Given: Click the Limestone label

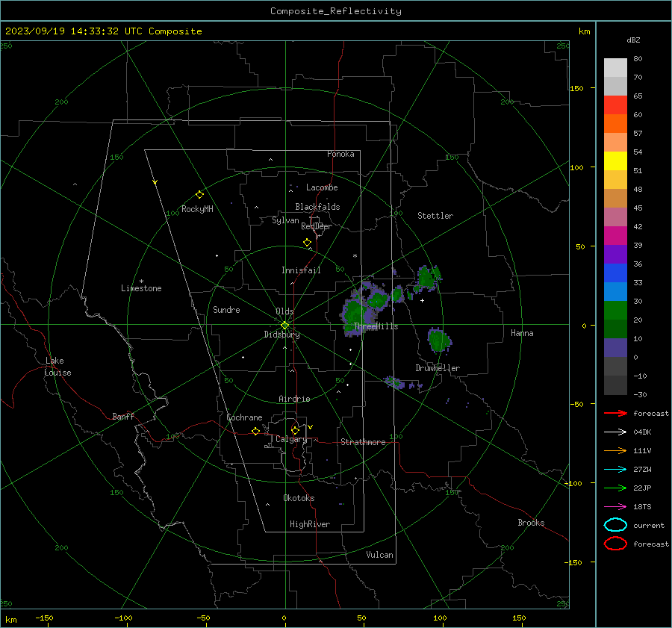Looking at the screenshot, I should coord(141,288).
